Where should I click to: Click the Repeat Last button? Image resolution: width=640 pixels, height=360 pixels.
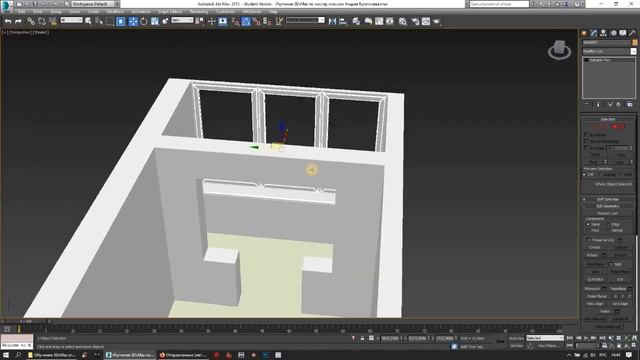(x=607, y=213)
